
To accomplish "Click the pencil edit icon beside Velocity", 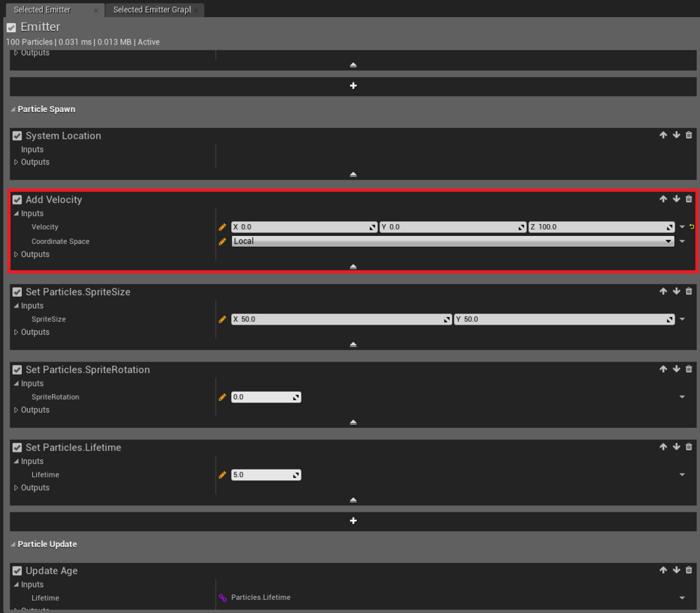I will tap(222, 227).
